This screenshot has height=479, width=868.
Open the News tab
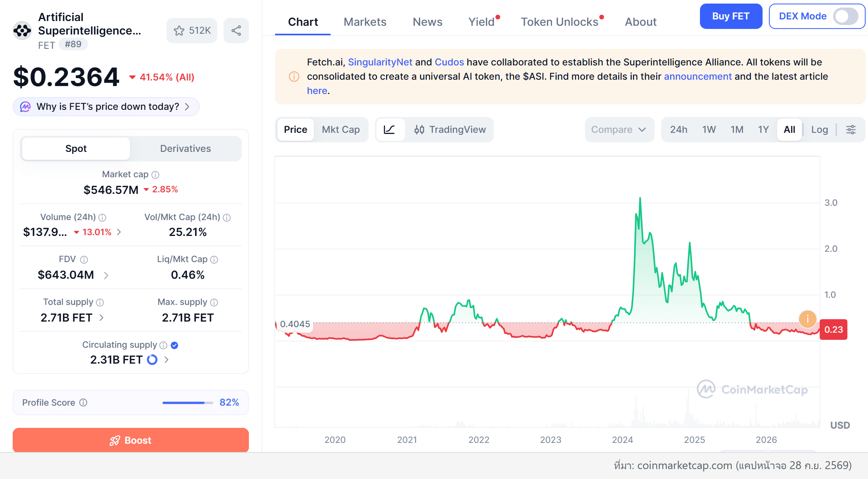click(427, 22)
